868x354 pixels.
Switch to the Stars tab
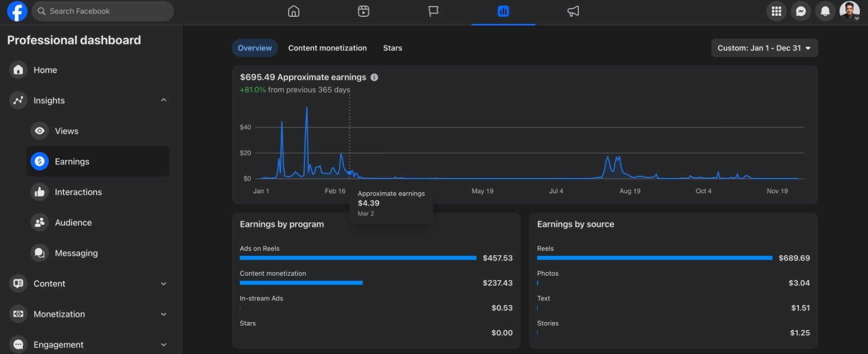[393, 48]
